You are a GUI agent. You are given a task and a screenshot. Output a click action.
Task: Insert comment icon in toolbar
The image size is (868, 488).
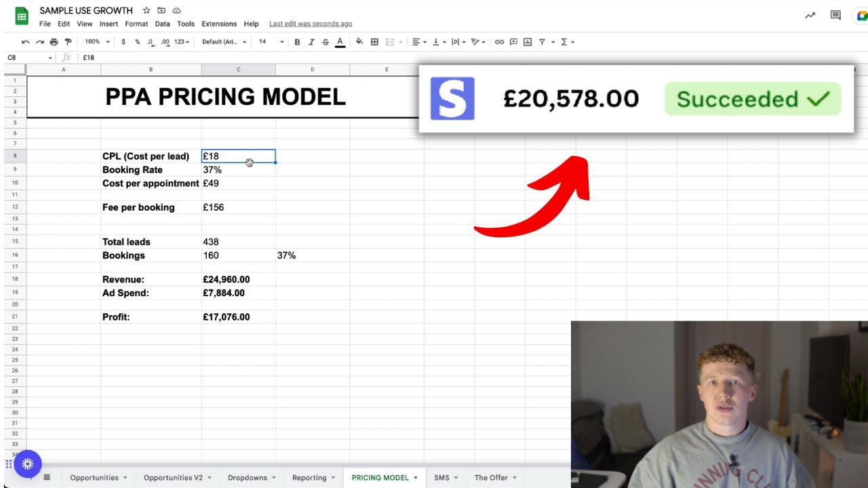(513, 42)
